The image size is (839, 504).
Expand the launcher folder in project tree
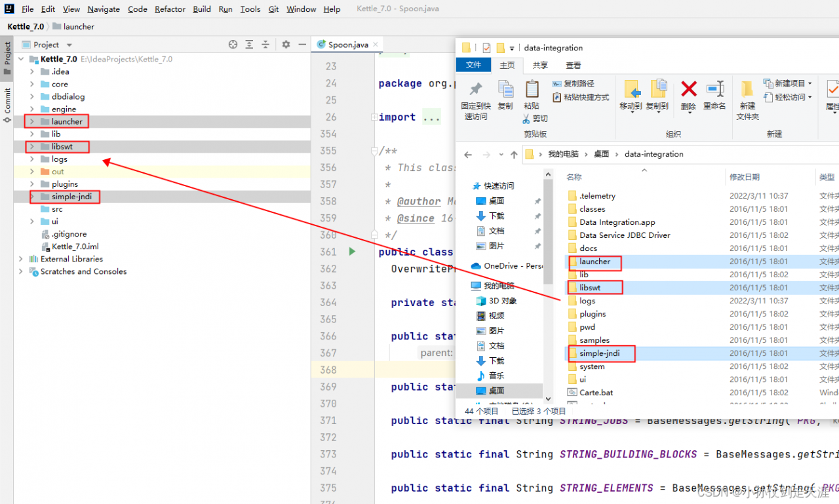[x=31, y=122]
